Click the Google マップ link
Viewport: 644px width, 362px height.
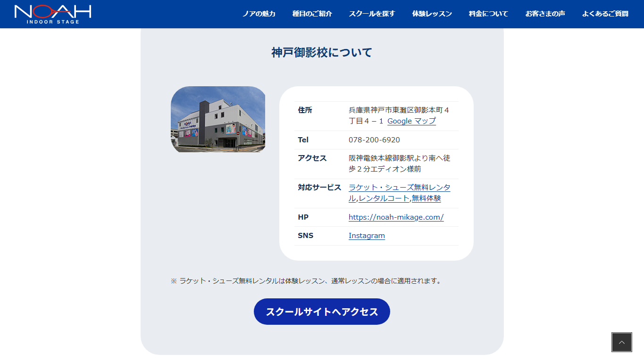411,121
